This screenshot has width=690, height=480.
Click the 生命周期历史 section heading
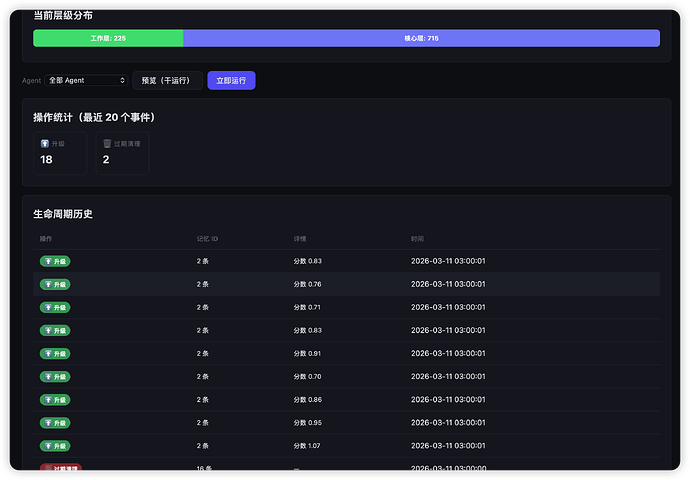pos(63,214)
